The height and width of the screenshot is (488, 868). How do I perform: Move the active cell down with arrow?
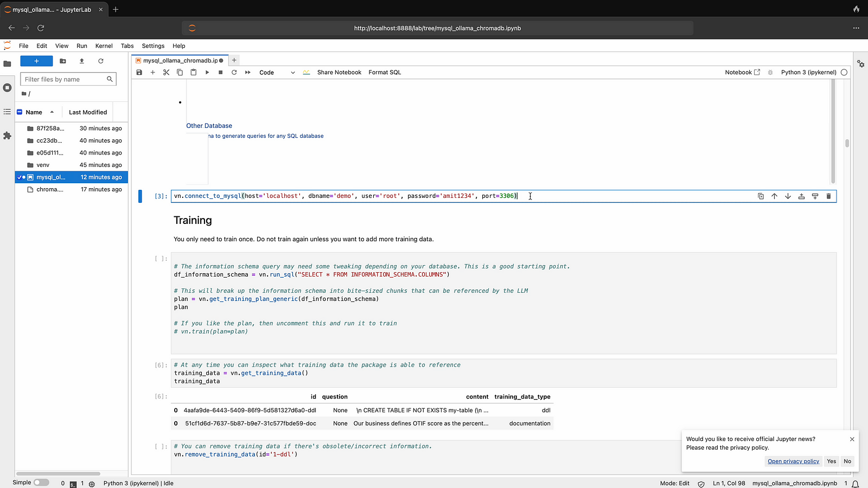788,196
